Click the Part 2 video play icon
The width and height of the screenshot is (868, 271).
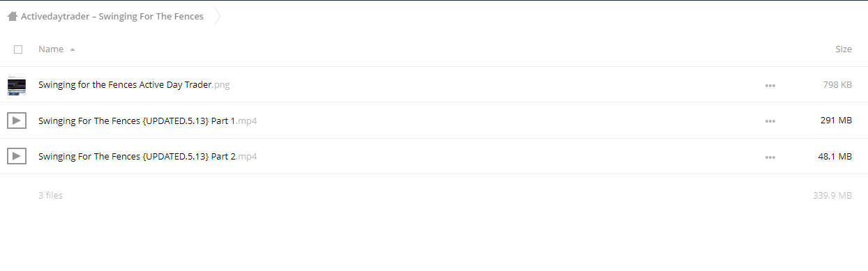point(17,156)
